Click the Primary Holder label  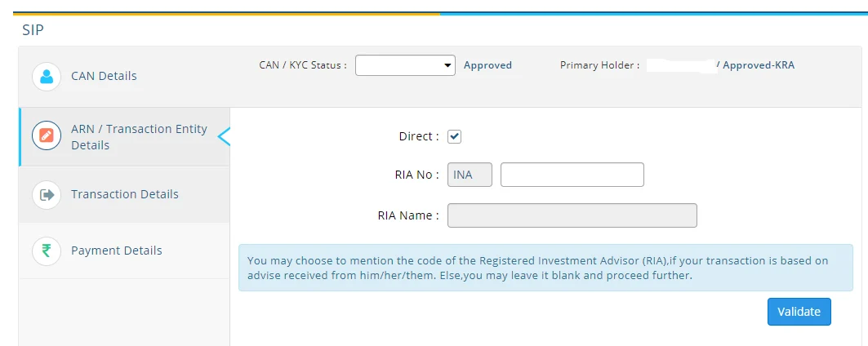click(x=599, y=65)
